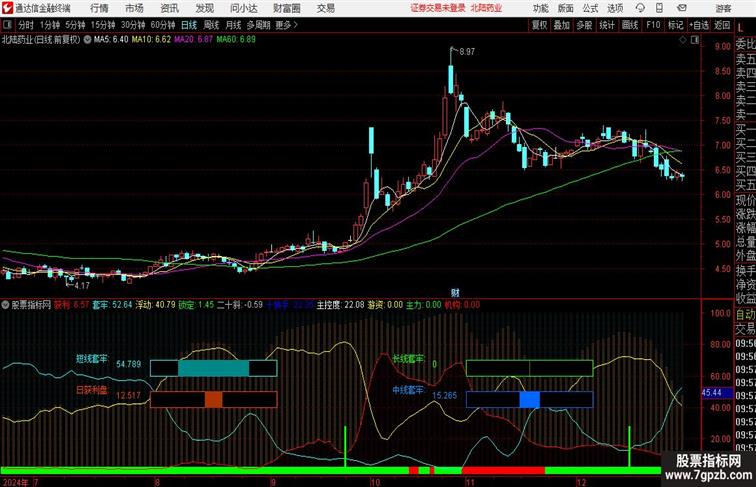Toggle the left sidebar panel icon

pyautogui.click(x=7, y=25)
